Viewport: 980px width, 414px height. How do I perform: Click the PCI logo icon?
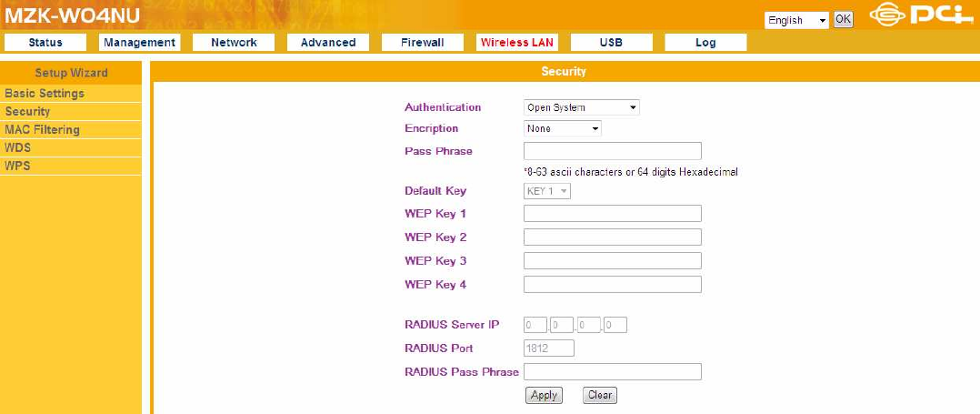pos(922,16)
